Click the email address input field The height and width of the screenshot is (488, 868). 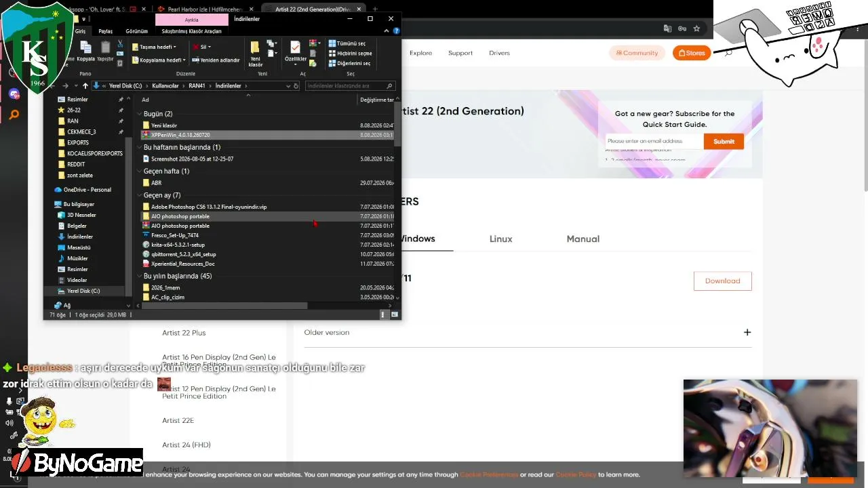click(x=654, y=141)
